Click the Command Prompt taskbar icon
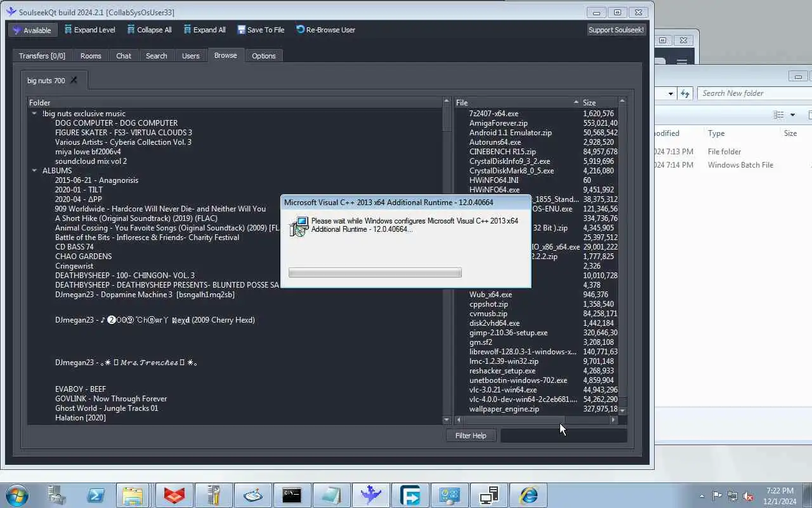The height and width of the screenshot is (508, 812). (x=292, y=495)
